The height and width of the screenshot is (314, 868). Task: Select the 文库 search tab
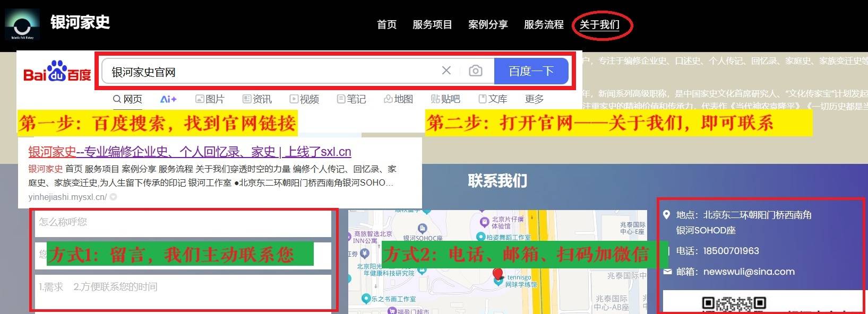click(493, 99)
